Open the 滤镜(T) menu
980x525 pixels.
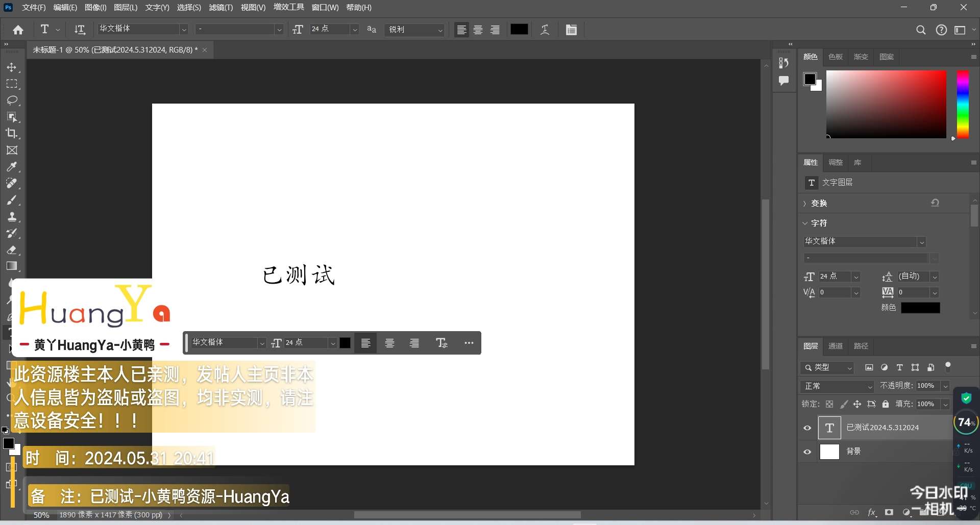pyautogui.click(x=220, y=8)
